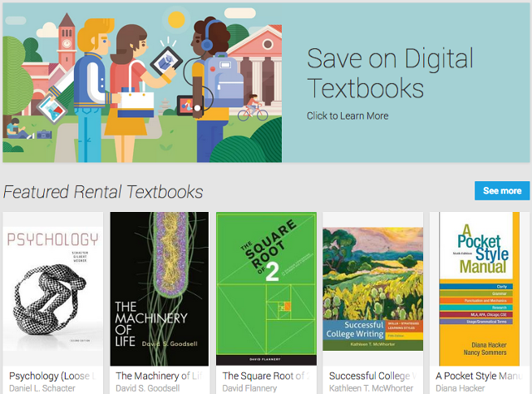Open Successful College Writing cover

373,288
